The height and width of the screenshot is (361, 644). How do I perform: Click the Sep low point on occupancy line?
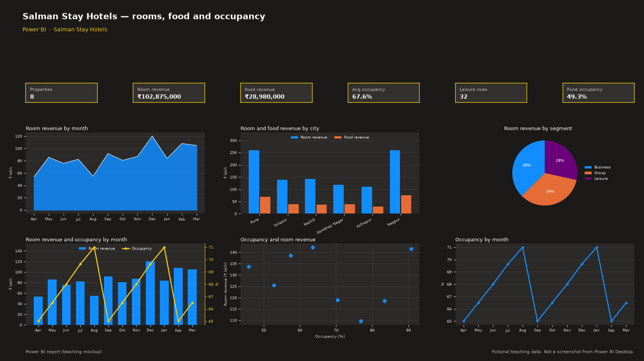537,321
